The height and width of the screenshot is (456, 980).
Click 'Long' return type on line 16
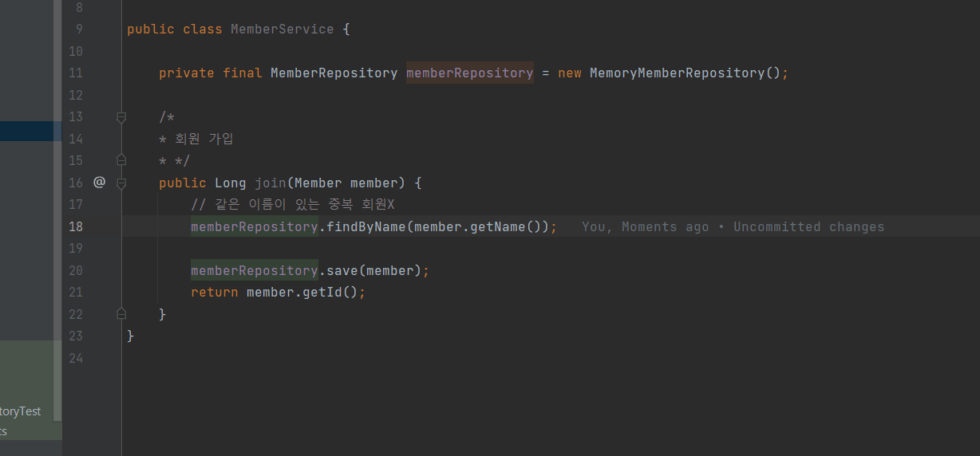pos(231,183)
